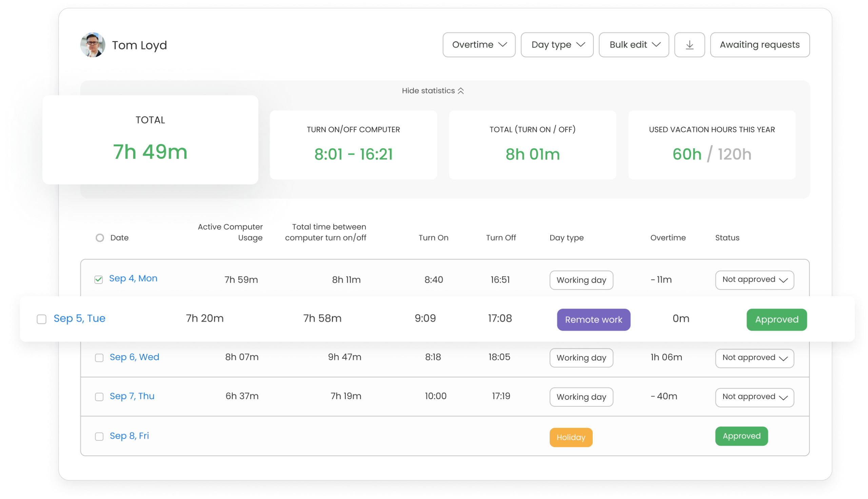Open the Day type filter dropdown
The width and height of the screenshot is (868, 499).
click(x=557, y=45)
